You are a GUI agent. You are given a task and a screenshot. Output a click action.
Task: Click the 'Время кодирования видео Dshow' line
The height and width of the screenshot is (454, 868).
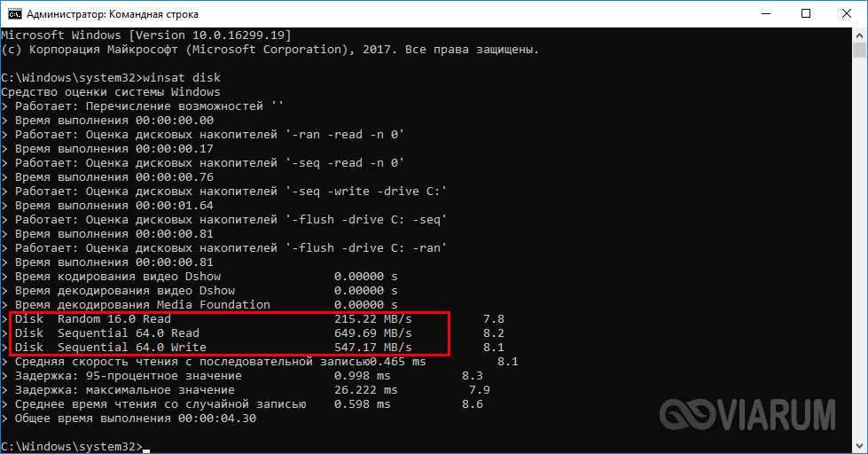(x=199, y=277)
